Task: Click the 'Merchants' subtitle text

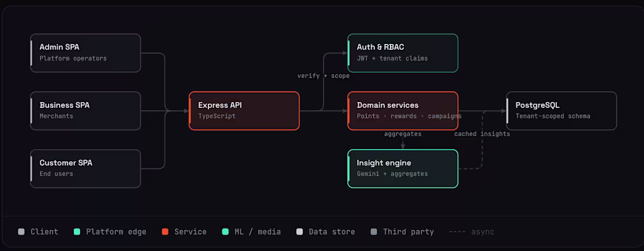Action: 56,116
